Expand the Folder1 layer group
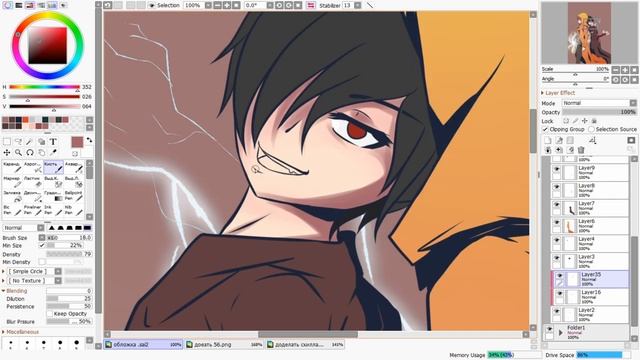 click(x=561, y=333)
